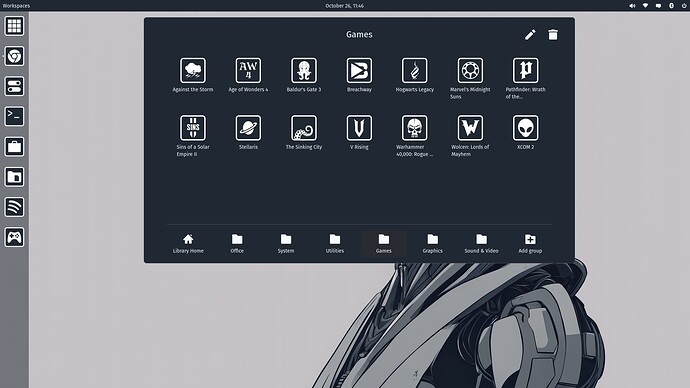
Task: Switch to the System group
Action: 286,244
